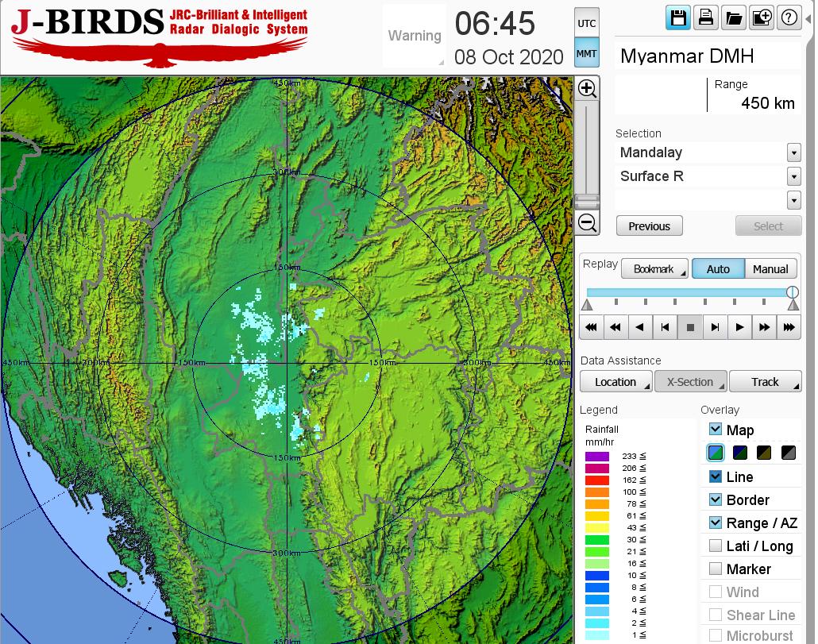818x644 pixels.
Task: Expand the Mandalay site dropdown
Action: (x=793, y=152)
